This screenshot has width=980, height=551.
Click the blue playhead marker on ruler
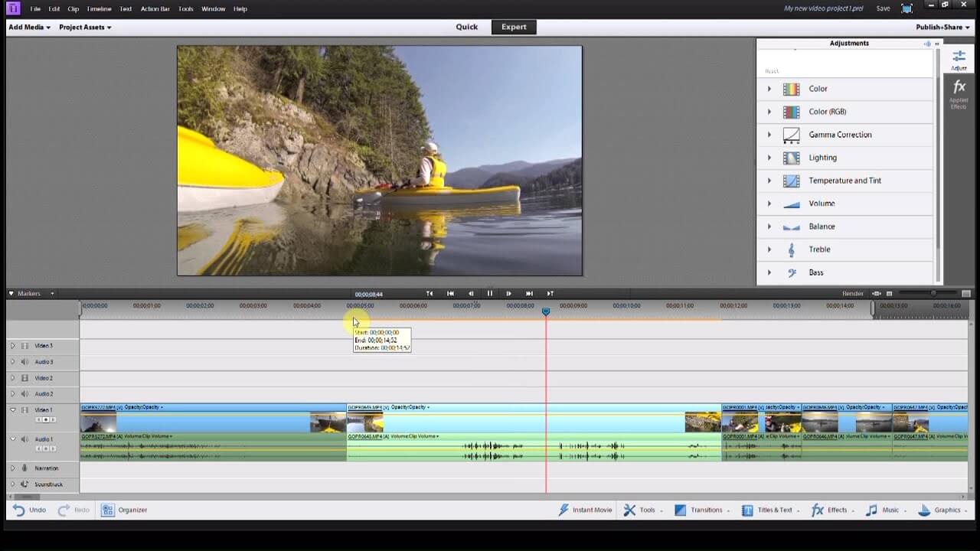point(546,311)
